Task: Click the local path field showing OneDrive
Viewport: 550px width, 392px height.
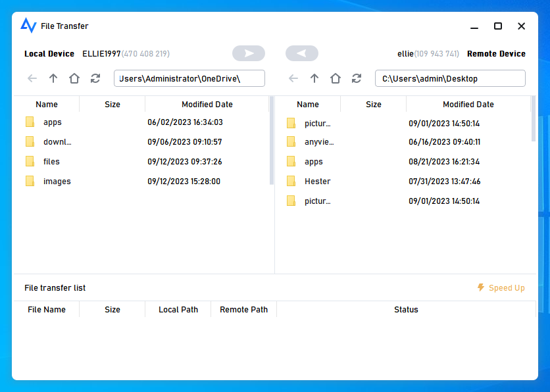Action: (189, 78)
